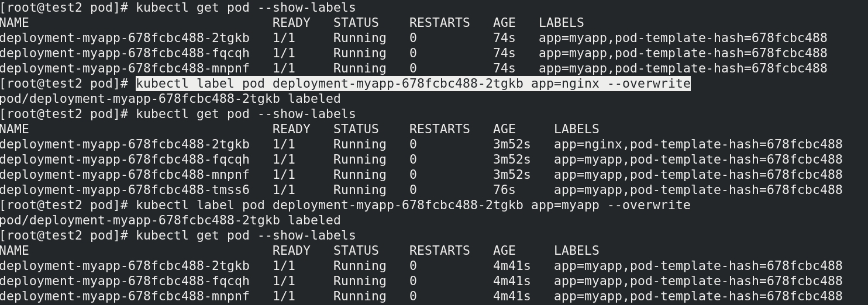This screenshot has width=868, height=305.
Task: Select the fqcqh pod name aged 4m41s
Action: [x=125, y=281]
